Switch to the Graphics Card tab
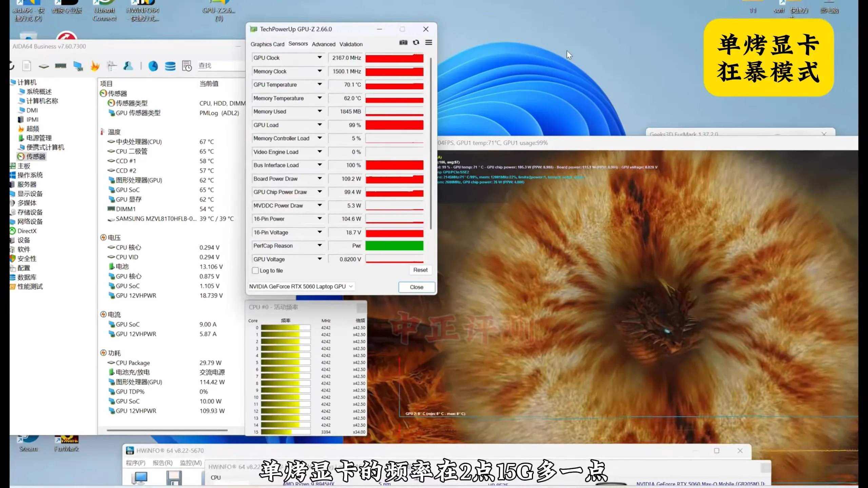Viewport: 868px width, 488px height. [267, 44]
